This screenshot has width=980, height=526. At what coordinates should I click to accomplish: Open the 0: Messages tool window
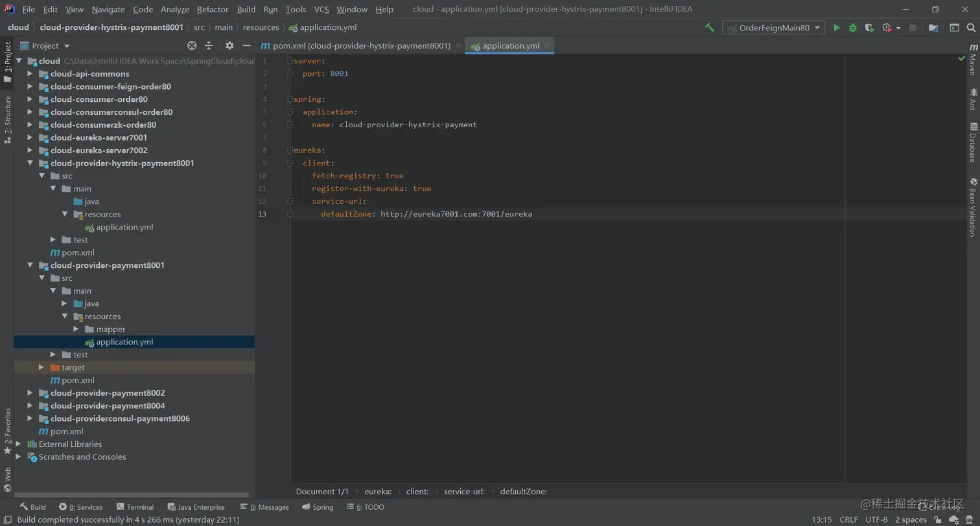tap(264, 507)
